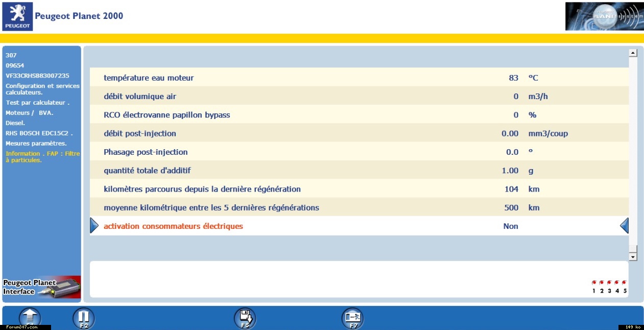The height and width of the screenshot is (330, 644).
Task: Select 'activation consommateurs électriques' highlighted row
Action: 359,226
